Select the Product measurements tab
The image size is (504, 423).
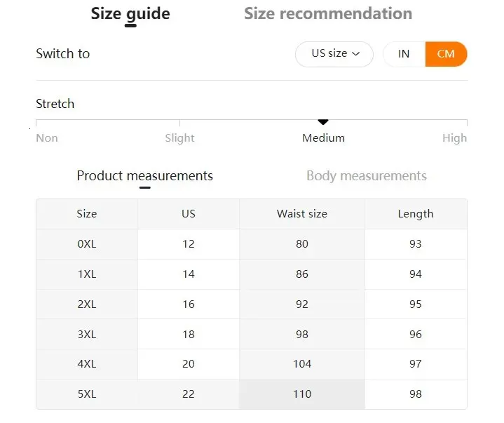coord(144,176)
